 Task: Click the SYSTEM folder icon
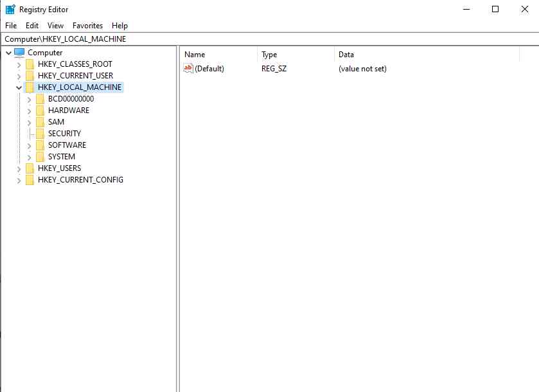[40, 157]
